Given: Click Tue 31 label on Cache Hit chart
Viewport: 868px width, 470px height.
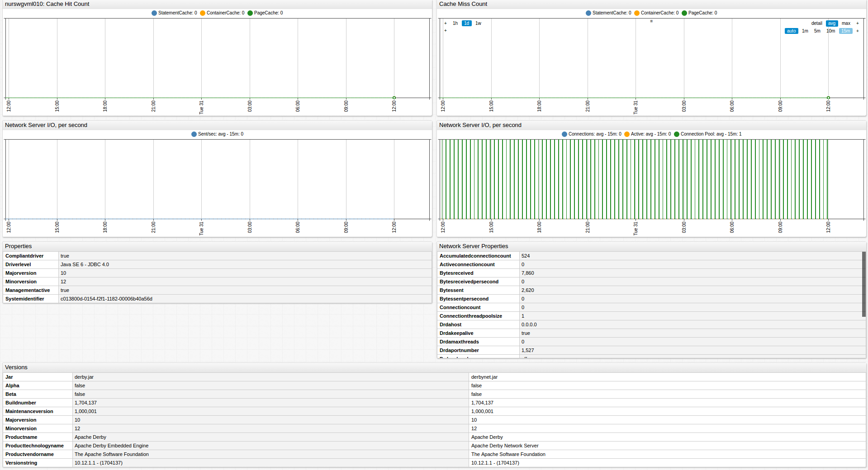Looking at the screenshot, I should [201, 108].
